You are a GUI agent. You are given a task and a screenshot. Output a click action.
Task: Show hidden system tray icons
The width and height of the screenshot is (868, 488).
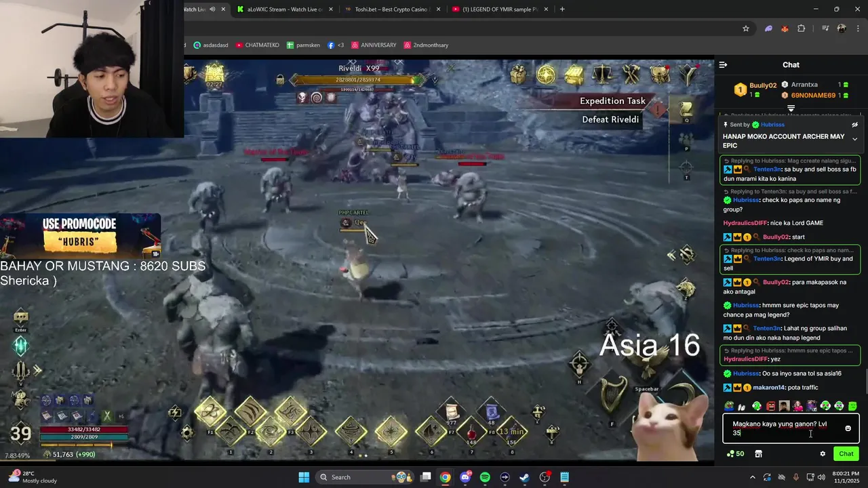752,477
